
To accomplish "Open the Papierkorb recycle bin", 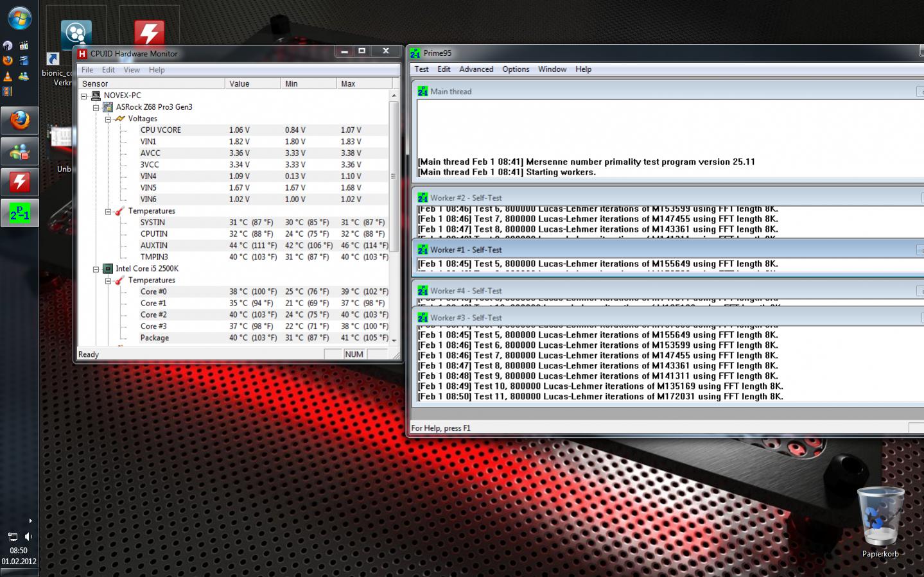I will coord(880,522).
